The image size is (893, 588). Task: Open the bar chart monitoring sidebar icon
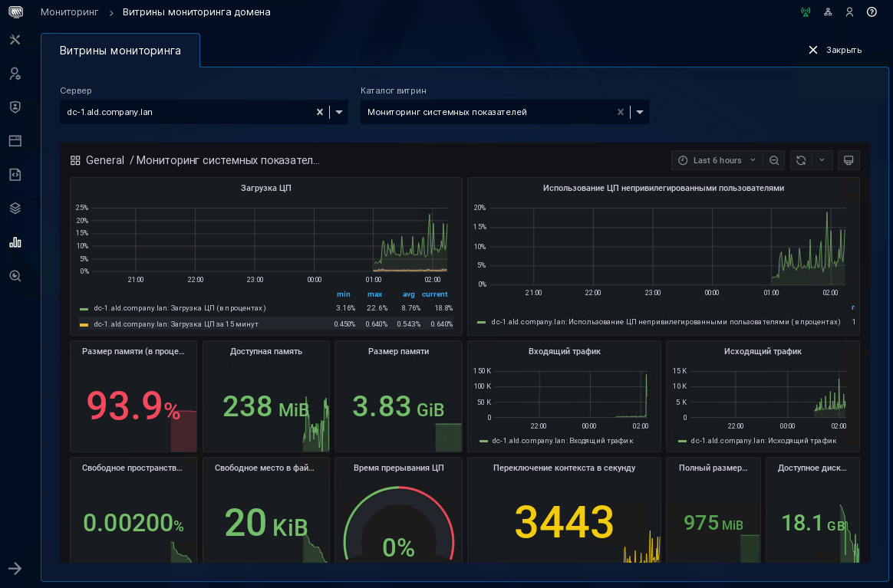tap(15, 242)
